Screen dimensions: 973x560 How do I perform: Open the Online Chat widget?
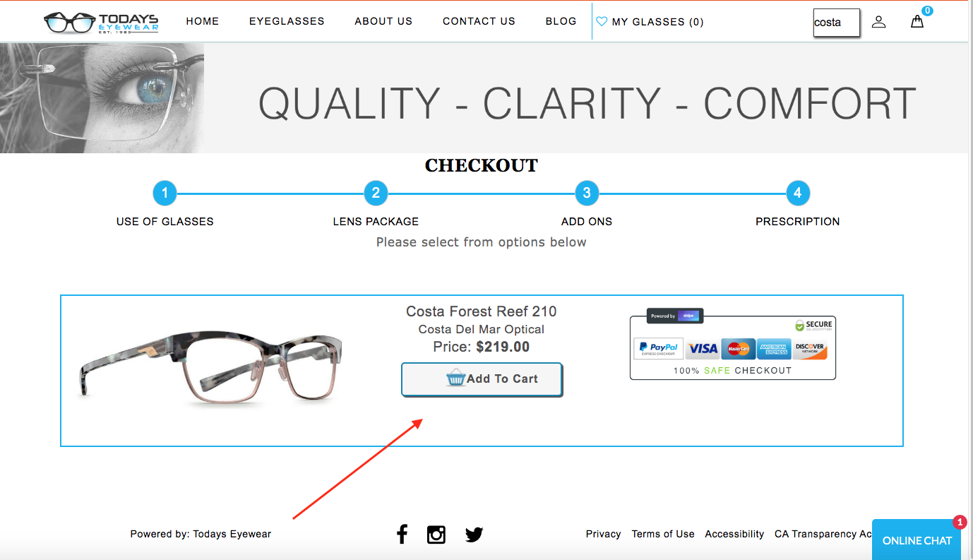coord(917,540)
